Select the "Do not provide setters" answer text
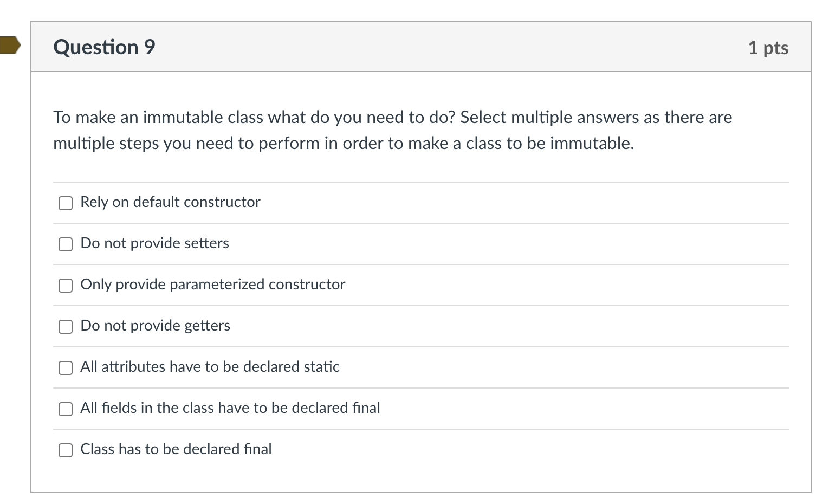 pyautogui.click(x=154, y=243)
